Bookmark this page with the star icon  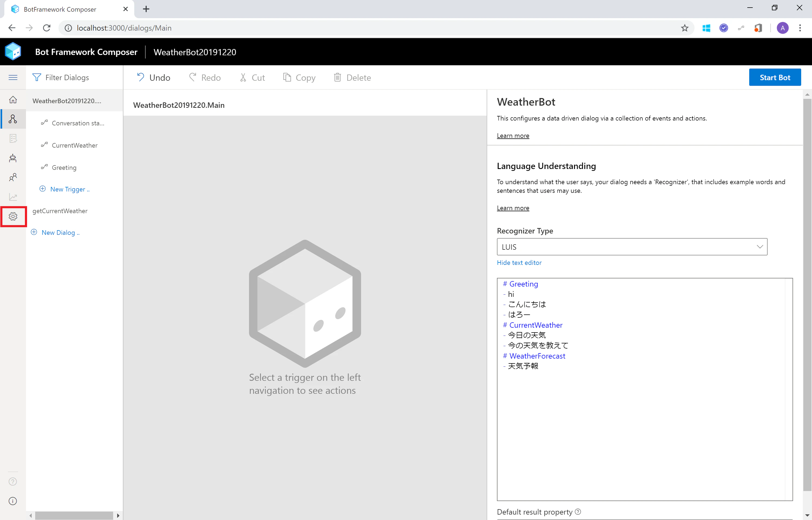click(x=684, y=28)
